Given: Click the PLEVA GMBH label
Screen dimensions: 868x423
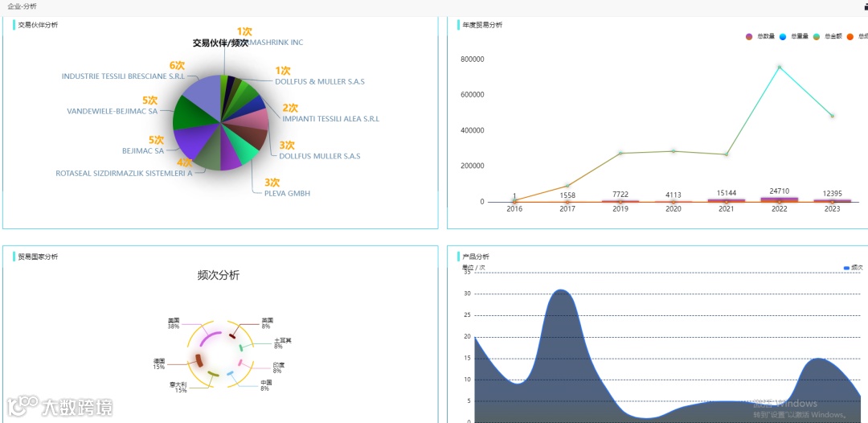Looking at the screenshot, I should pyautogui.click(x=287, y=193).
